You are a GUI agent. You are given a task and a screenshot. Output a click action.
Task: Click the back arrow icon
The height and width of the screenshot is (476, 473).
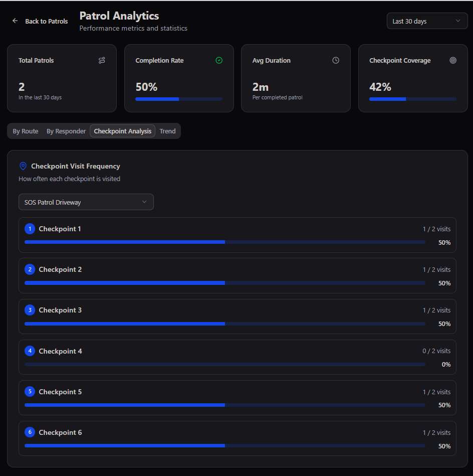tap(15, 21)
